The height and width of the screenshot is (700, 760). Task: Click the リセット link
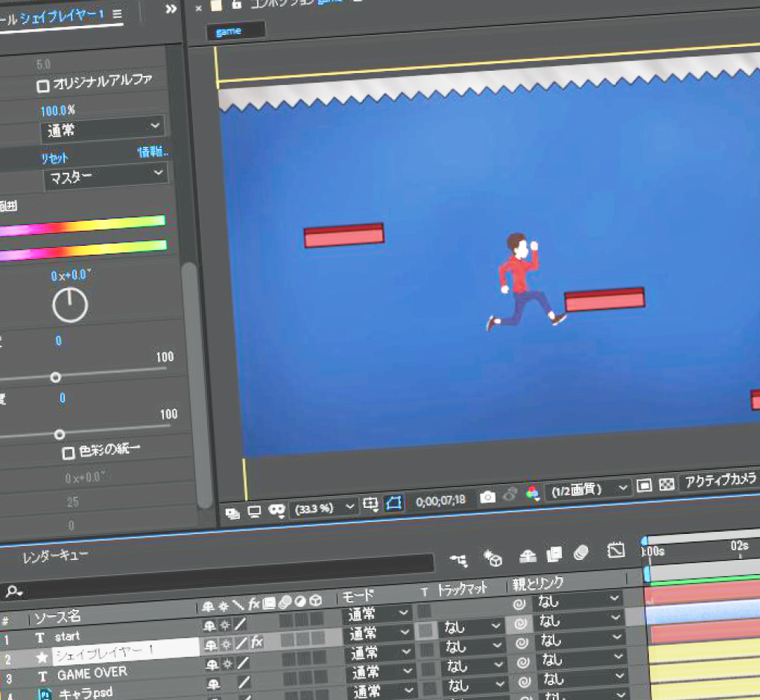(x=54, y=157)
